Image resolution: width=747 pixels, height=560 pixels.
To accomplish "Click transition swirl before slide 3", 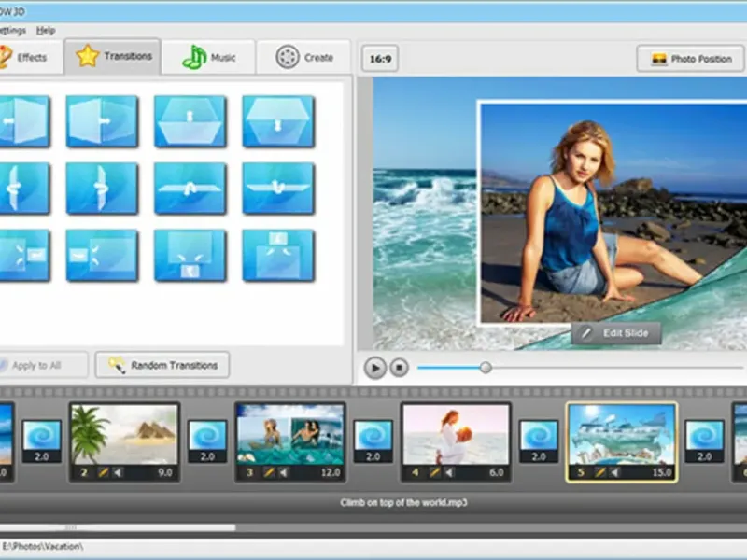I will pos(207,435).
